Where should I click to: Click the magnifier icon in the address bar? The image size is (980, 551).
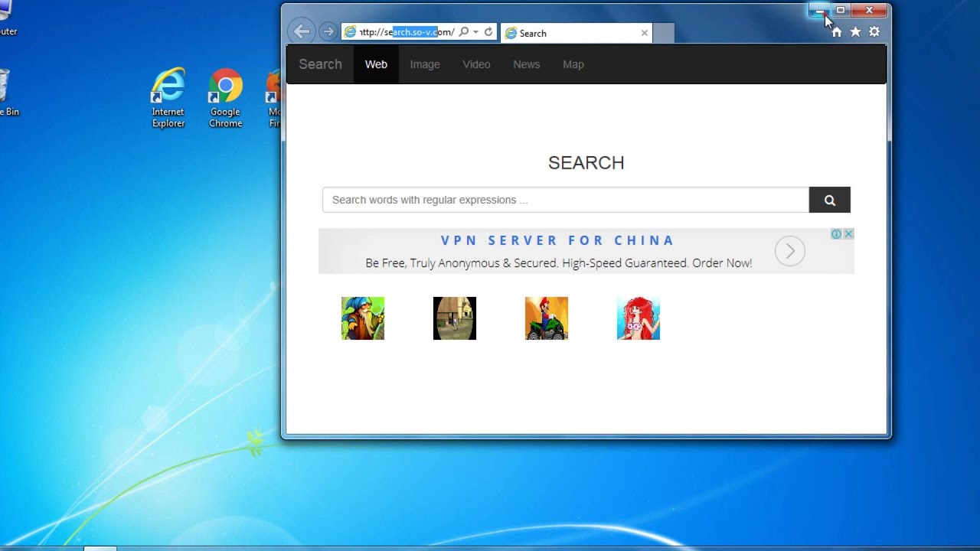tap(463, 32)
